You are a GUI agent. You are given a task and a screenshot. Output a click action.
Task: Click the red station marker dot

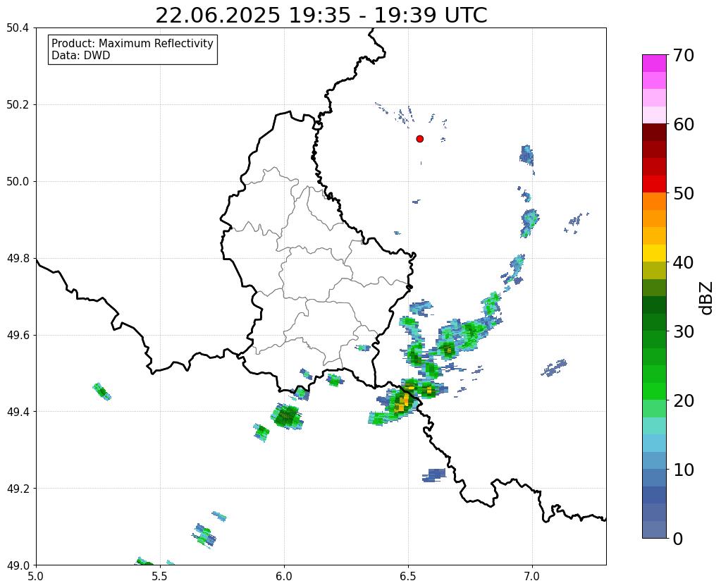419,138
